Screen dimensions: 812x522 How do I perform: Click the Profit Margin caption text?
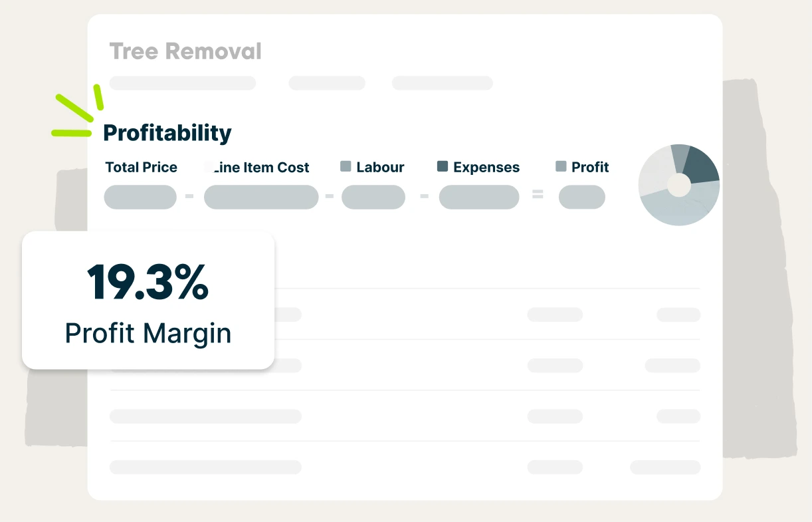click(148, 332)
